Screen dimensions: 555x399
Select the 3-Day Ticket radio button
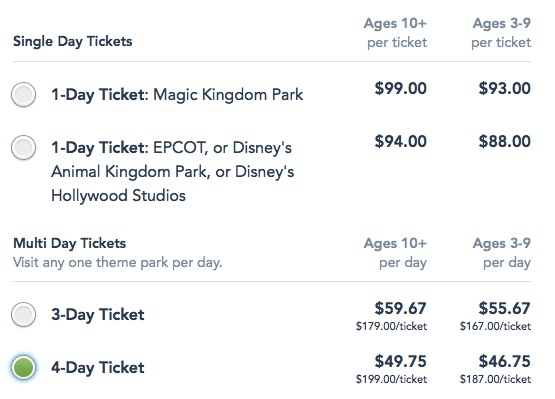point(23,314)
